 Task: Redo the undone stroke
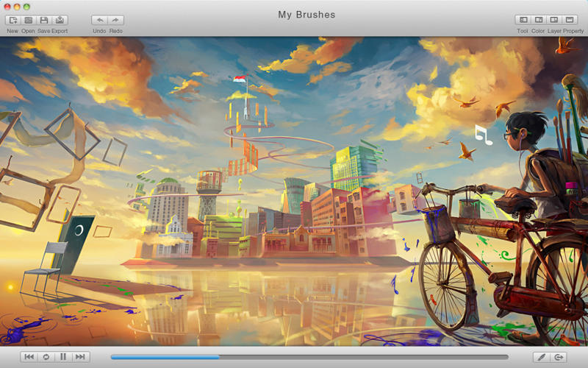[115, 21]
